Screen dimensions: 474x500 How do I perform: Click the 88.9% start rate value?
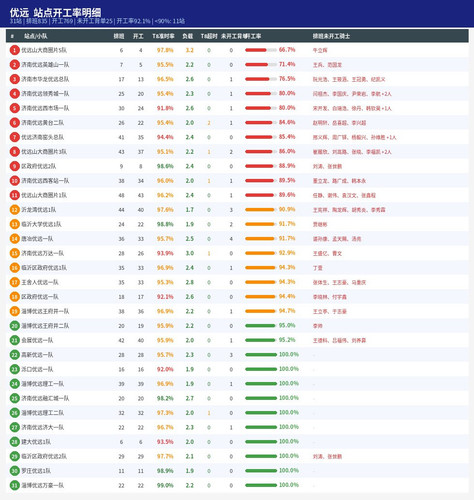tap(287, 166)
